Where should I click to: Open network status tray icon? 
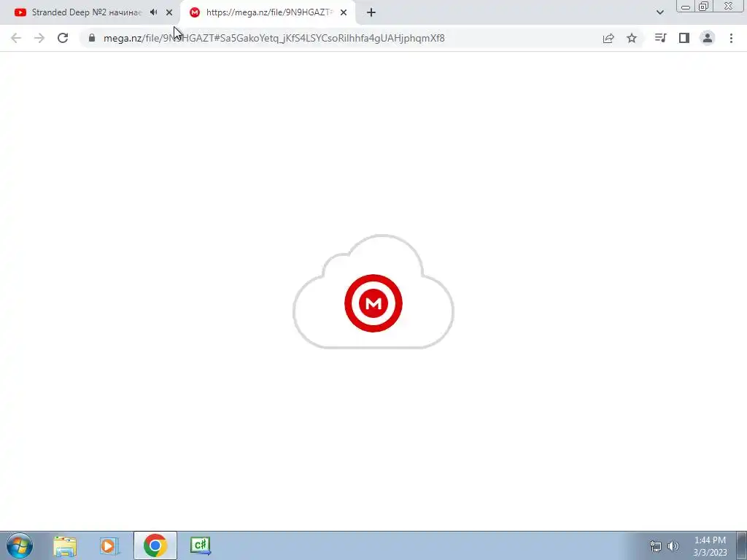click(656, 546)
